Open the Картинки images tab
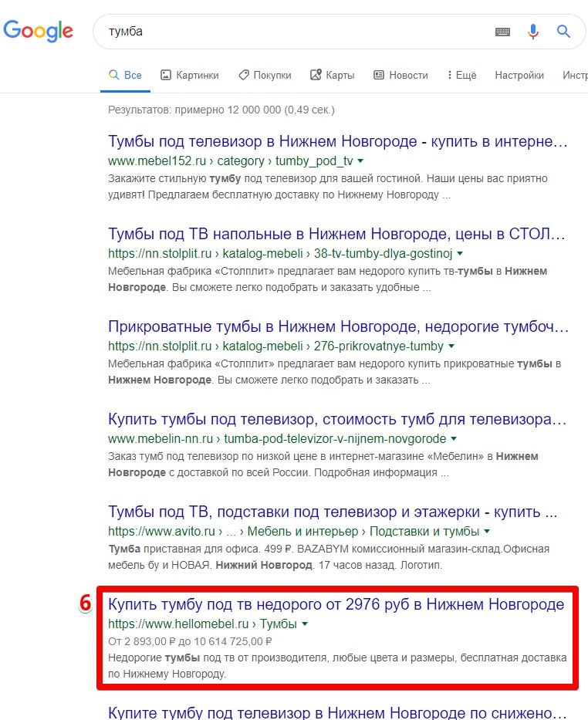This screenshot has width=588, height=720. click(x=190, y=75)
